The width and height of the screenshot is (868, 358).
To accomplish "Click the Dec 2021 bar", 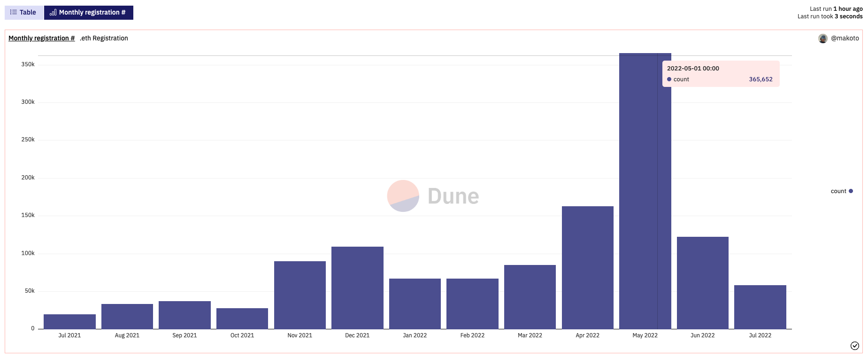I will click(x=357, y=288).
